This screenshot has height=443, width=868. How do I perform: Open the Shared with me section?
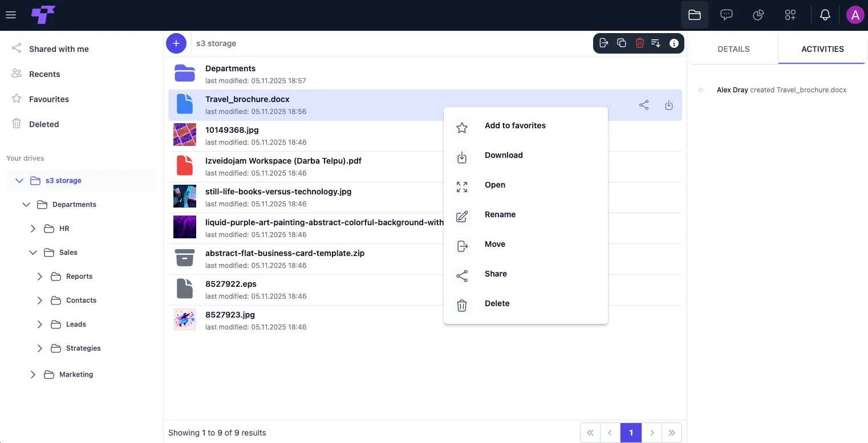(x=59, y=49)
